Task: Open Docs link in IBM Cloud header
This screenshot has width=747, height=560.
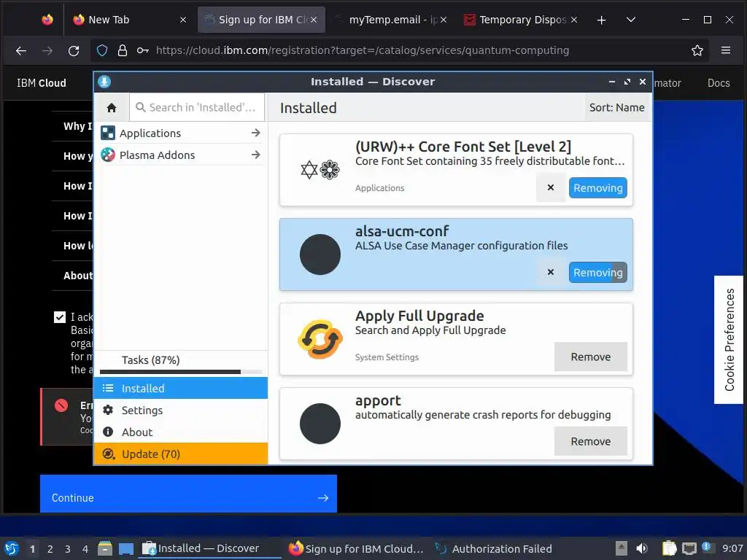Action: tap(719, 83)
